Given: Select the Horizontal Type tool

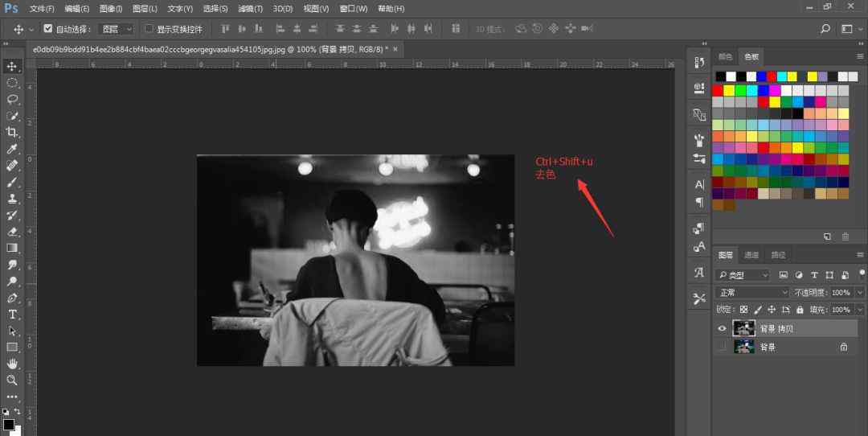Looking at the screenshot, I should pyautogui.click(x=12, y=314).
